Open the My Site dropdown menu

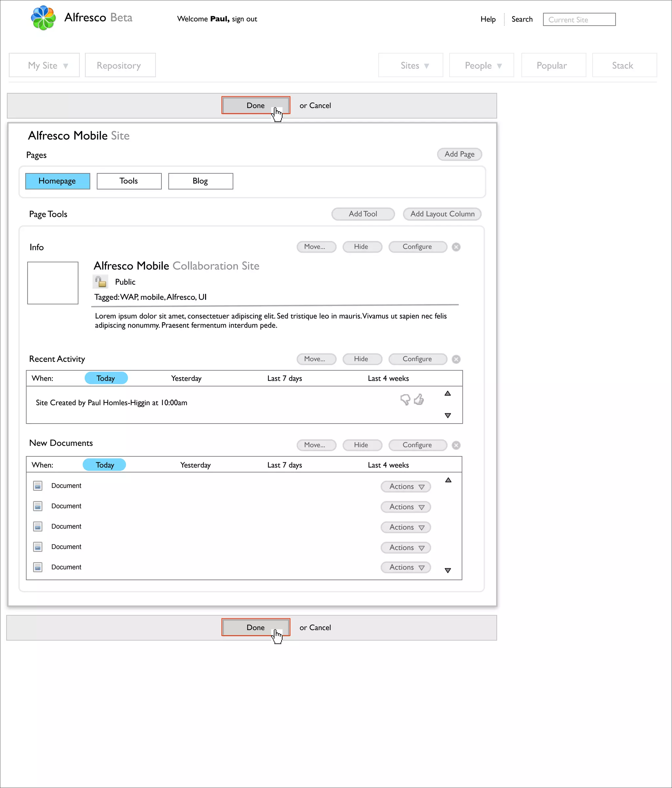click(x=45, y=65)
